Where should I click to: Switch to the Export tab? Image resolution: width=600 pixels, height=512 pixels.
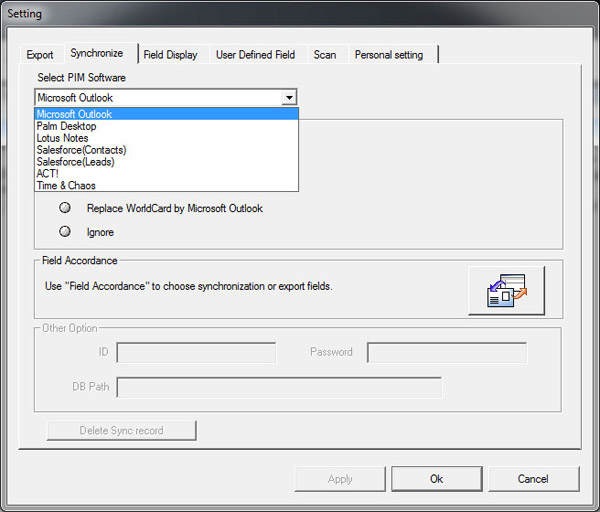point(40,55)
